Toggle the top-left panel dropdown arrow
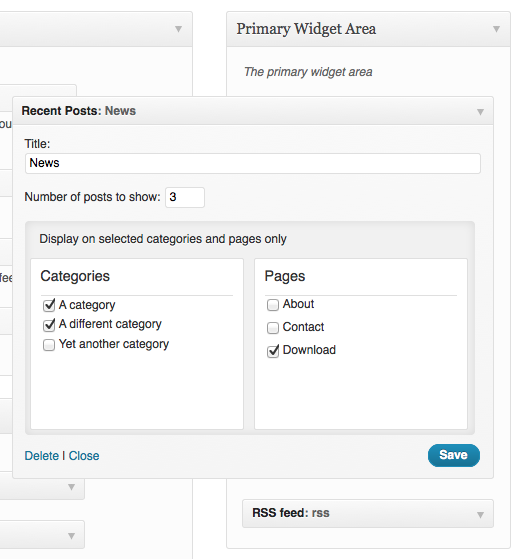 [178, 29]
